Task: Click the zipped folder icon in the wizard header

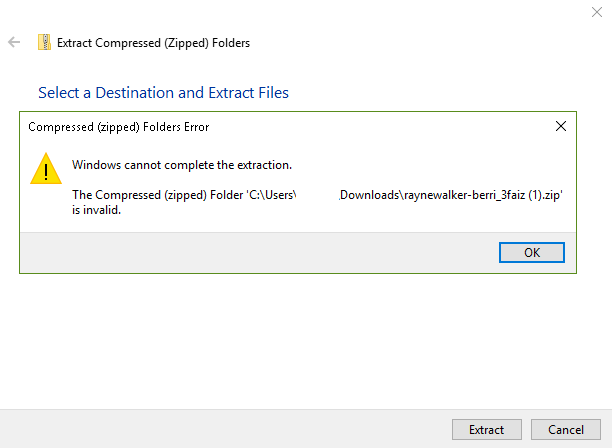Action: [x=44, y=42]
